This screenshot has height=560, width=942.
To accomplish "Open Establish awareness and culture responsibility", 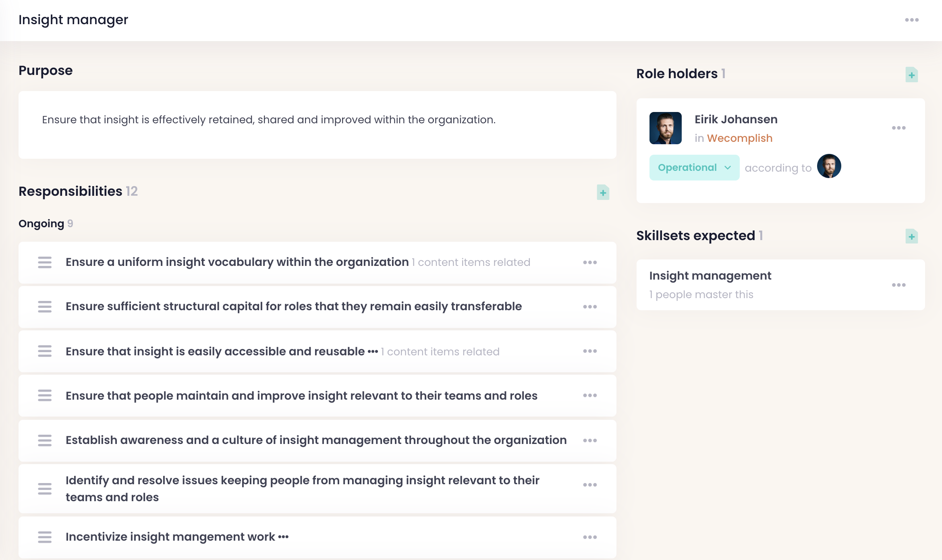I will click(316, 440).
